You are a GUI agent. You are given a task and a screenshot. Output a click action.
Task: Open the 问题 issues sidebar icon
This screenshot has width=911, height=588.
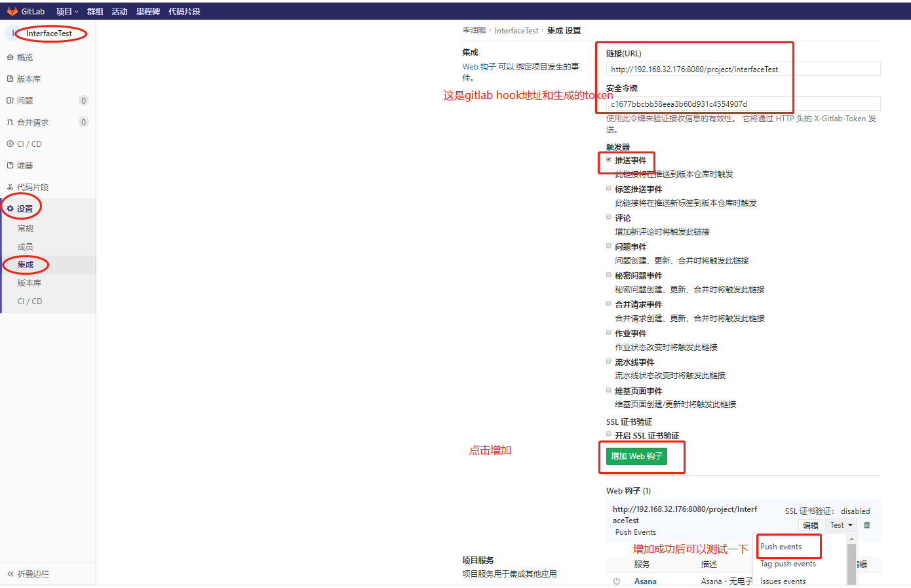pyautogui.click(x=10, y=101)
